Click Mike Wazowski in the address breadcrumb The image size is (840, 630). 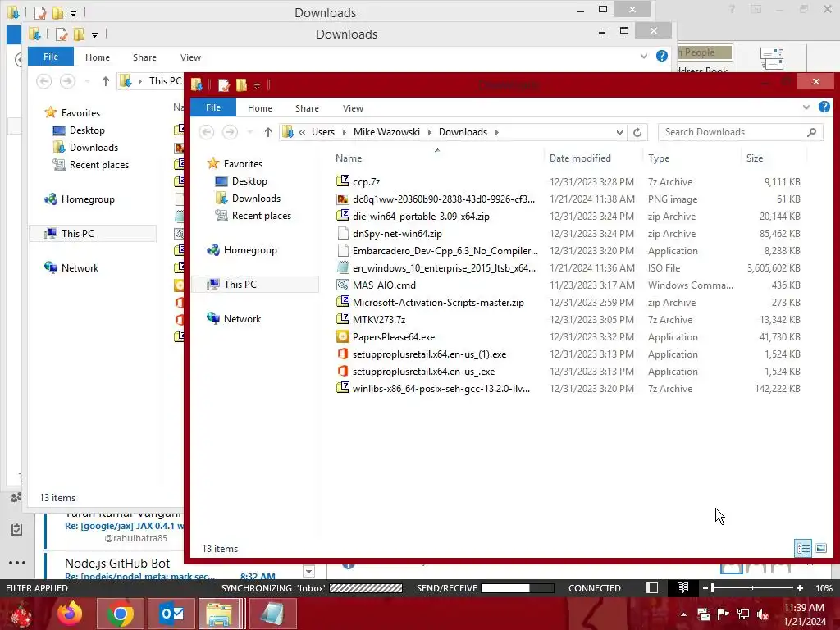386,132
